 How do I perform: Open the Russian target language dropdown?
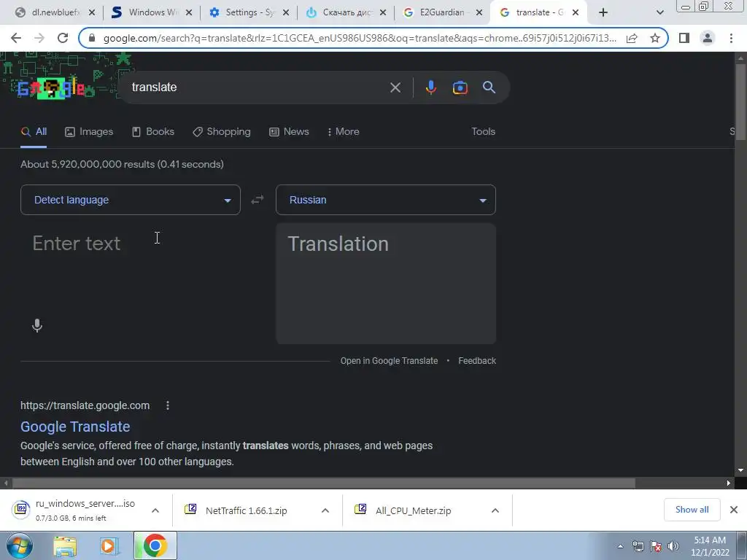click(386, 200)
